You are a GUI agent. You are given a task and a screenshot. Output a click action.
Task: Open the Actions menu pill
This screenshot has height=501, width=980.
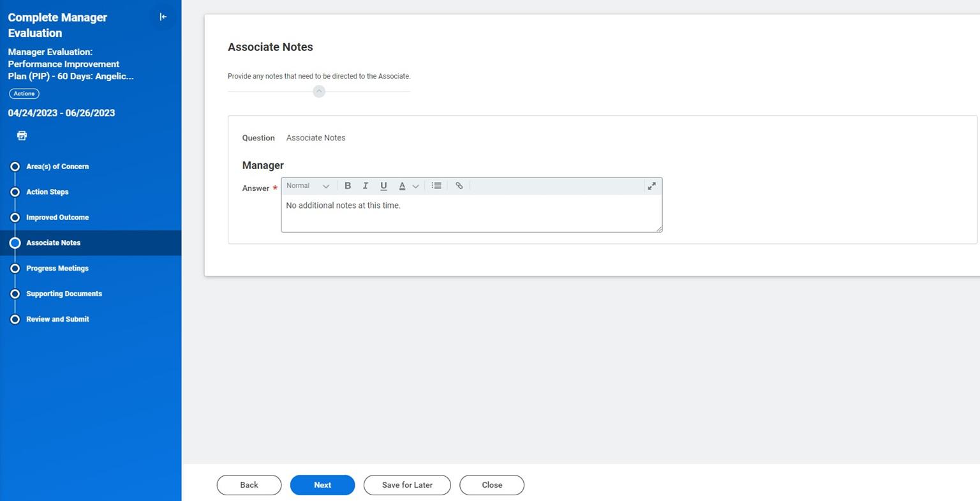[x=24, y=94]
